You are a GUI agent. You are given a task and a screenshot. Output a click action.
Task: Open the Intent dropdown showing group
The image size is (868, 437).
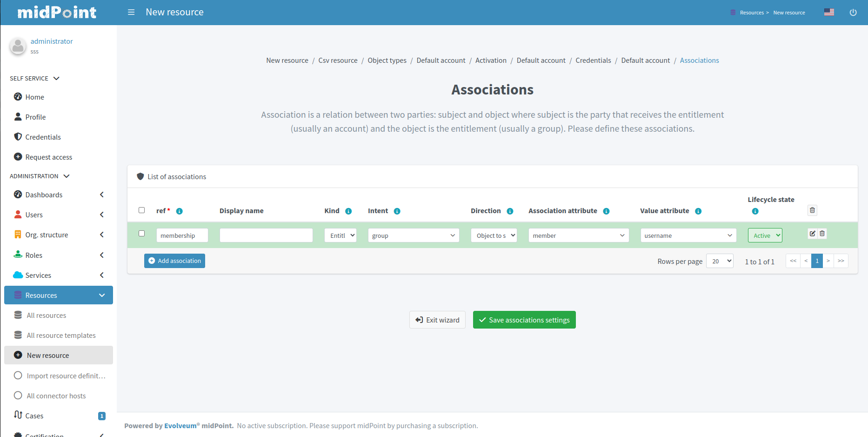pos(413,235)
